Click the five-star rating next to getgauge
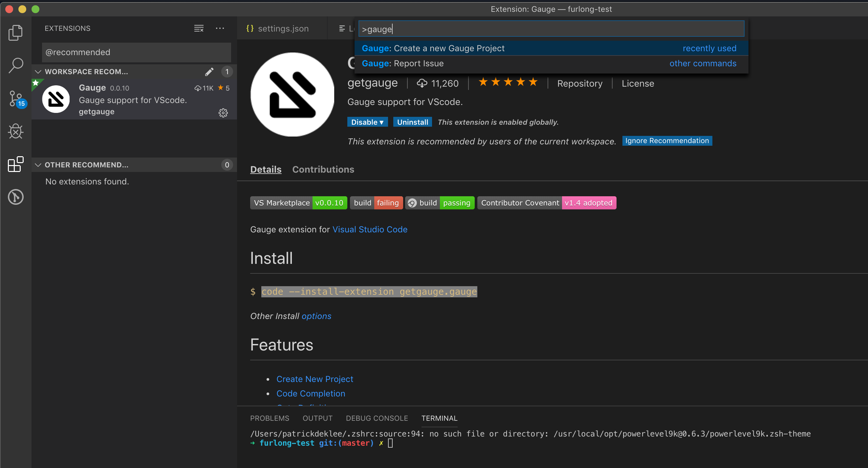 tap(508, 82)
